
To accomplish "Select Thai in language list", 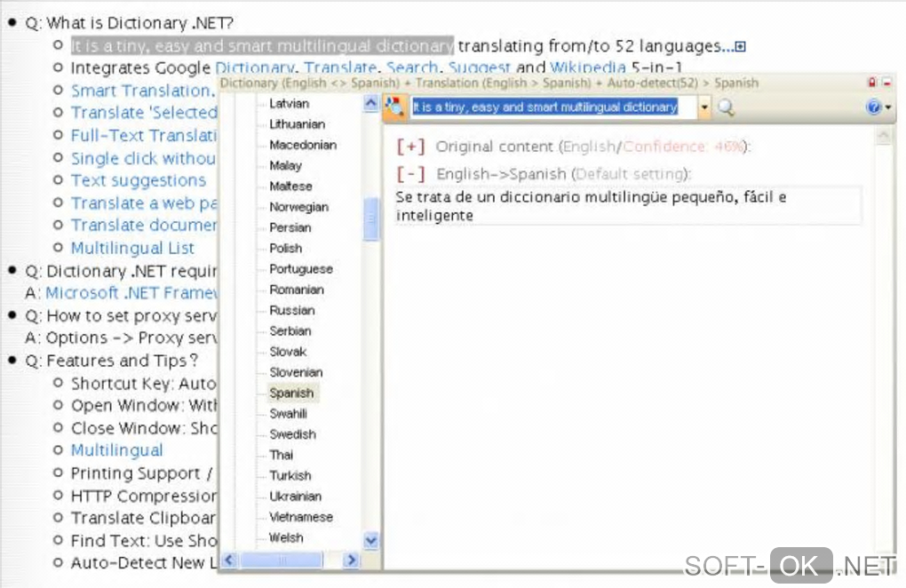I will tap(282, 455).
